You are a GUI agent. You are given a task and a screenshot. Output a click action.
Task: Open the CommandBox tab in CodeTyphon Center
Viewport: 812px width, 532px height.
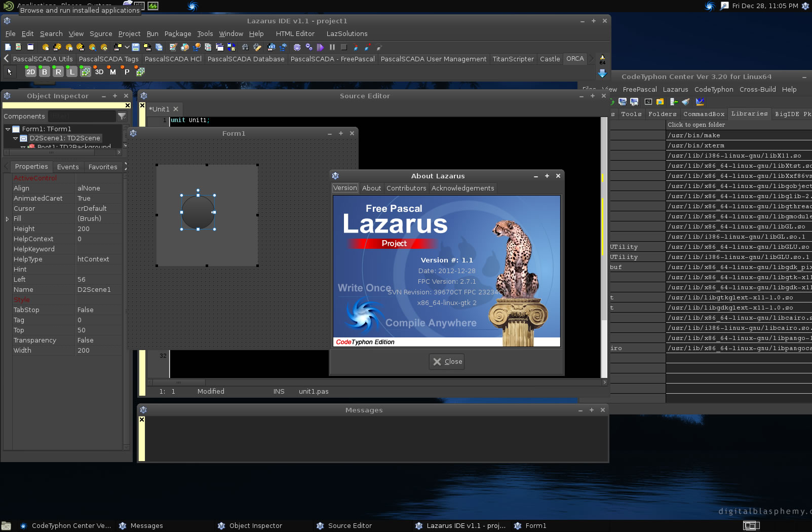pyautogui.click(x=704, y=114)
